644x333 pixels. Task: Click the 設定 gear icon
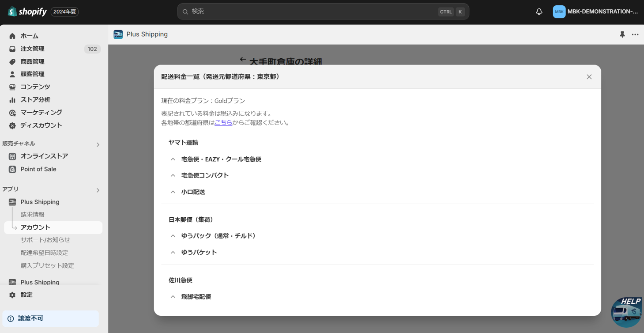tap(12, 295)
